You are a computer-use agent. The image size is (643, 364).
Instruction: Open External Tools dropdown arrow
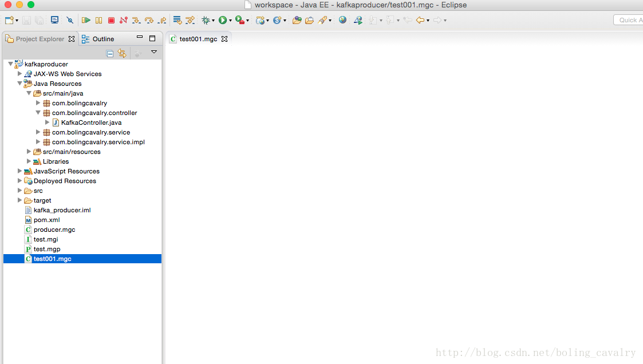point(248,21)
